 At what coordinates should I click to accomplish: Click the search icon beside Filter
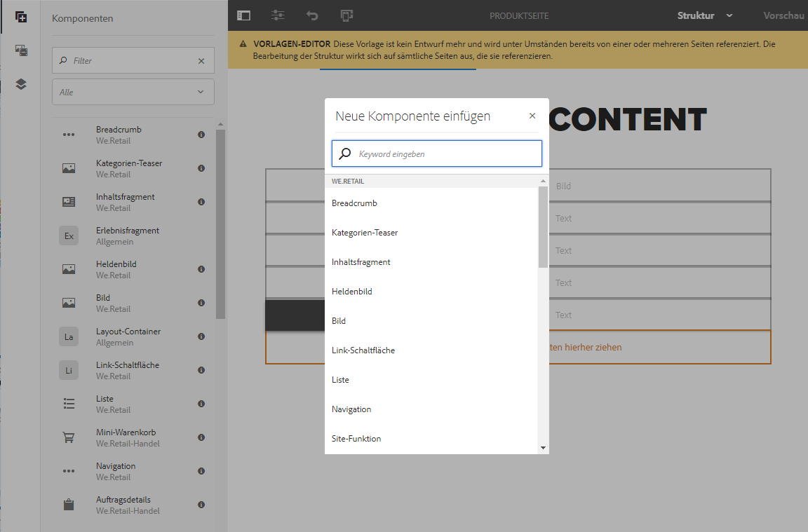pos(63,60)
